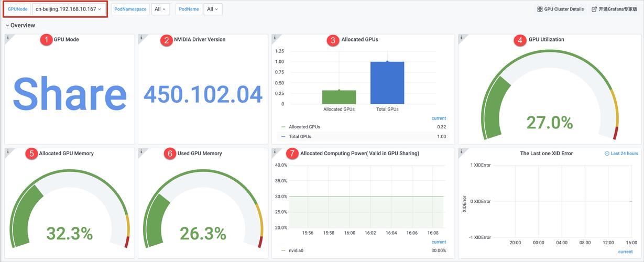Open the NVIDIA Driver Version panel title menu
The image size is (644, 262).
[200, 39]
